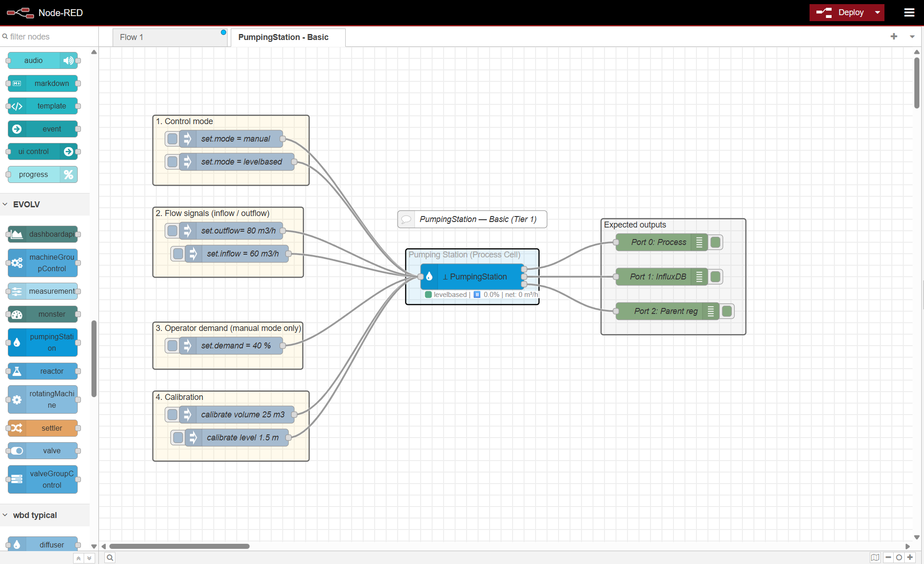Toggle the navigator map view
The width and height of the screenshot is (924, 564).
pos(875,558)
